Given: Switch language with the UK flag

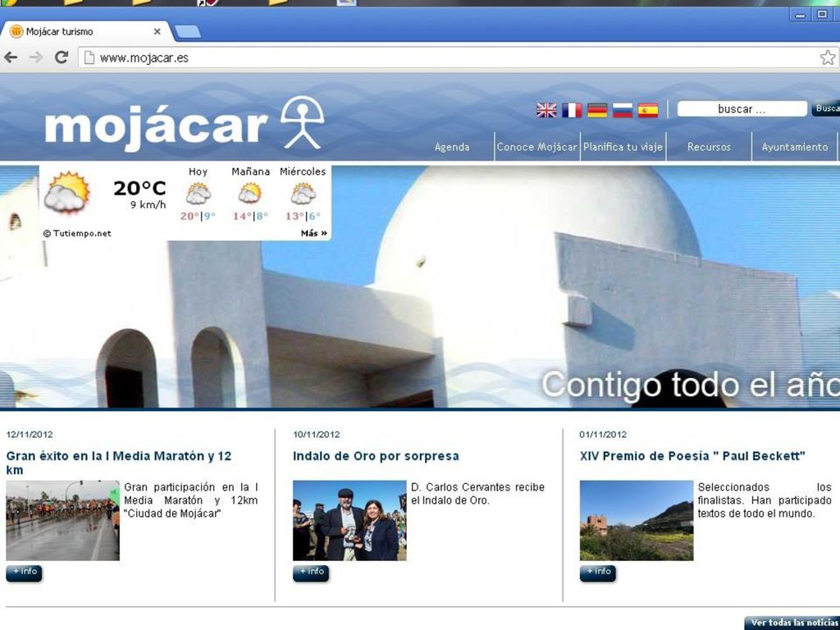Looking at the screenshot, I should click(546, 111).
